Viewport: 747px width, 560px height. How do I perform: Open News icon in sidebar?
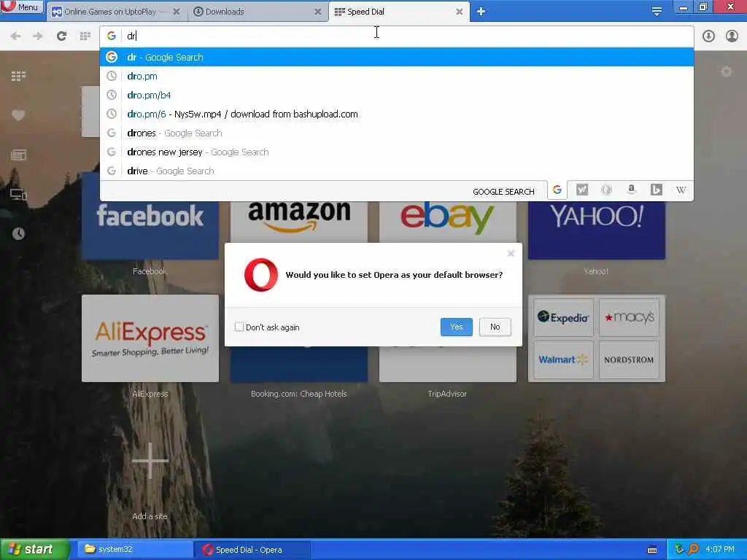tap(18, 155)
